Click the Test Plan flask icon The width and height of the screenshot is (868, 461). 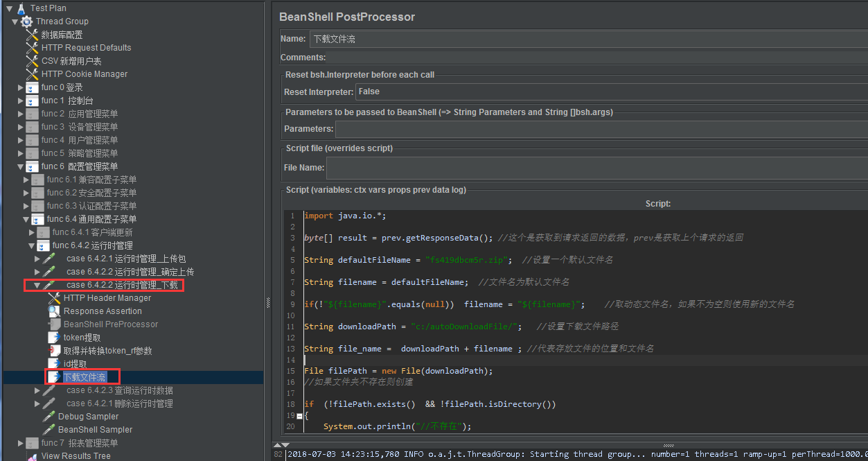point(21,8)
